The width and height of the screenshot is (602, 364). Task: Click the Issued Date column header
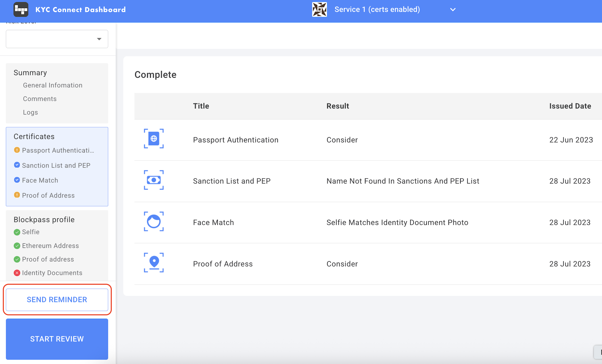click(x=570, y=106)
